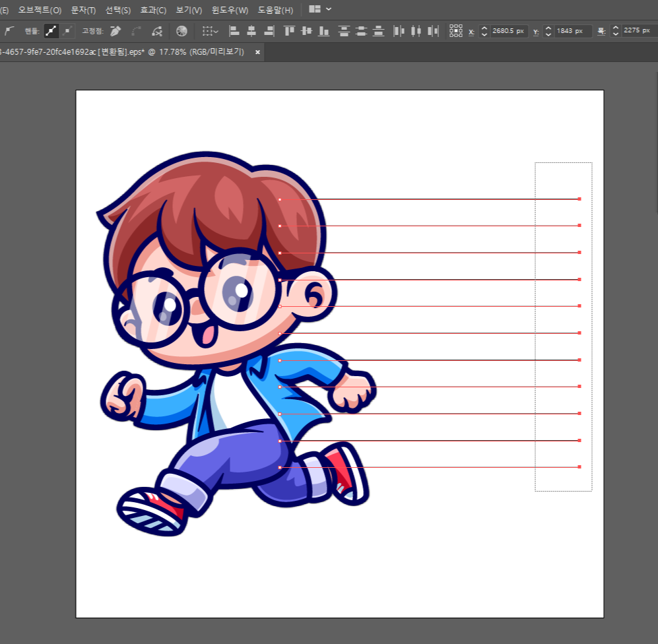Image resolution: width=658 pixels, height=644 pixels.
Task: Open the 윈도우(W) menu
Action: (230, 10)
